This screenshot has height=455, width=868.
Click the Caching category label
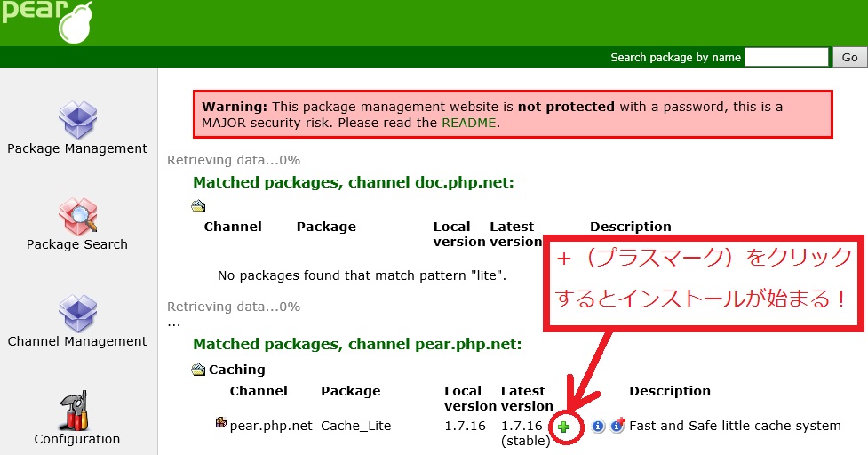[x=237, y=369]
